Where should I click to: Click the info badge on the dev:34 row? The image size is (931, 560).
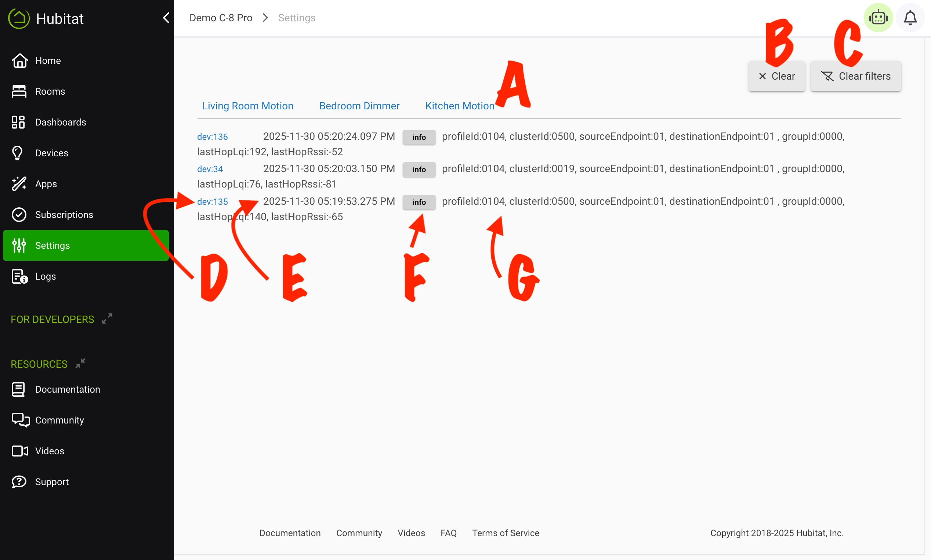419,170
